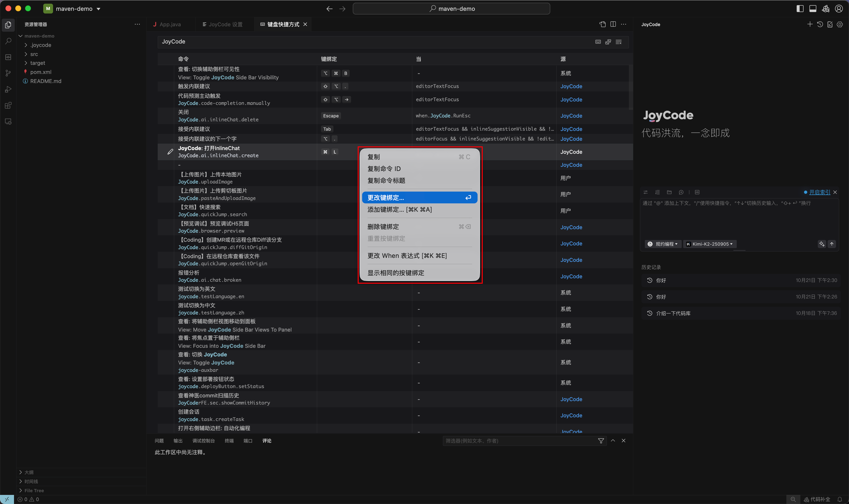Open the Source Control view icon
The width and height of the screenshot is (849, 504).
(8, 73)
